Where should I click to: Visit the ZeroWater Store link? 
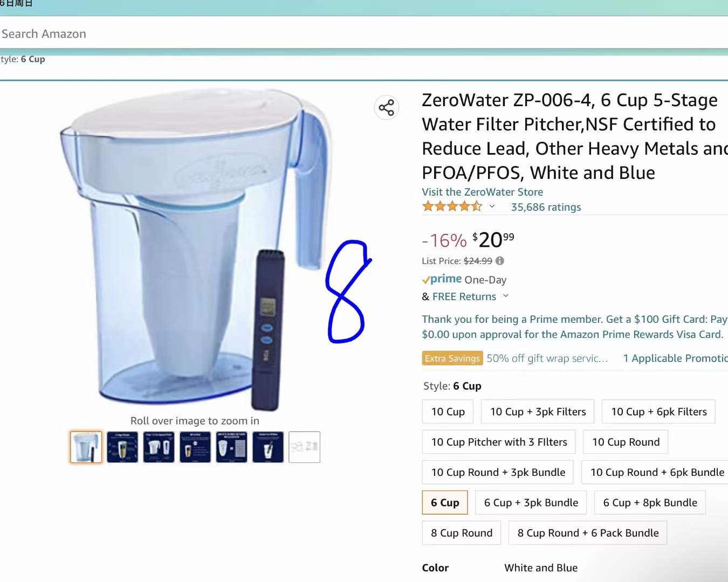tap(482, 192)
